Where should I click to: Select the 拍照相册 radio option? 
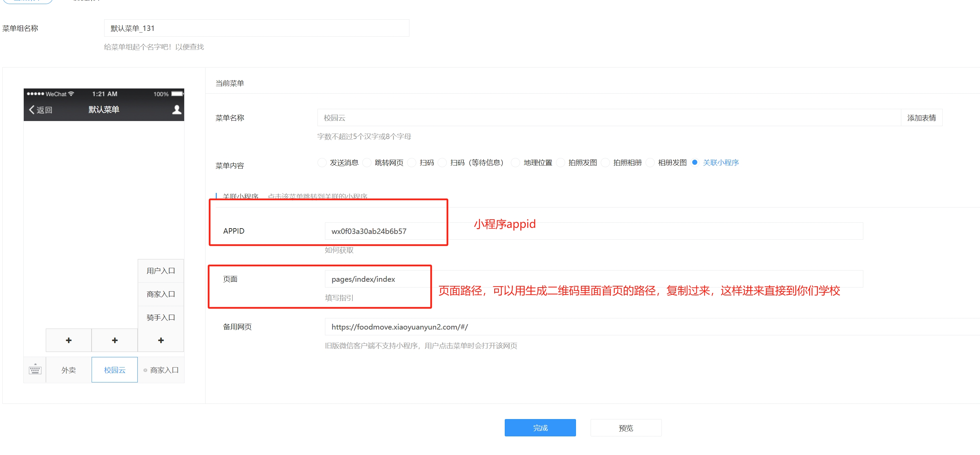pos(605,163)
